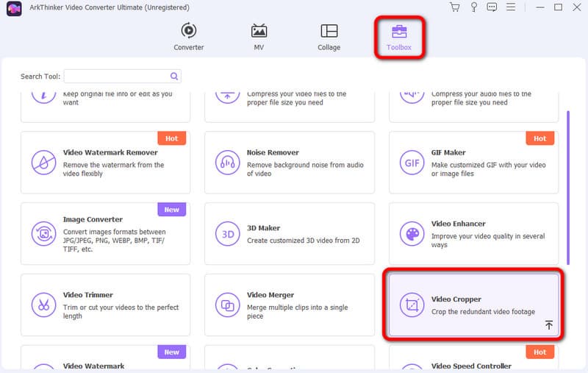Open the shopping cart icon
This screenshot has width=588, height=373.
point(454,7)
